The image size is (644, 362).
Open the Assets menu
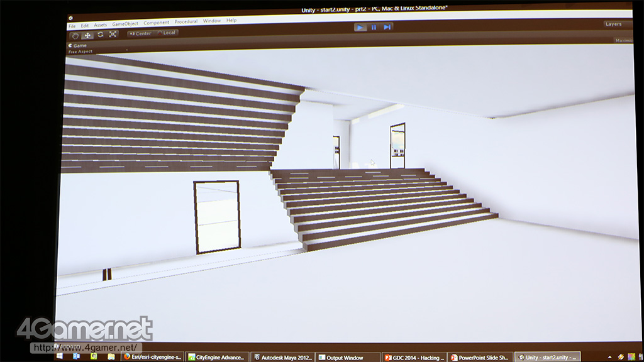coord(100,25)
